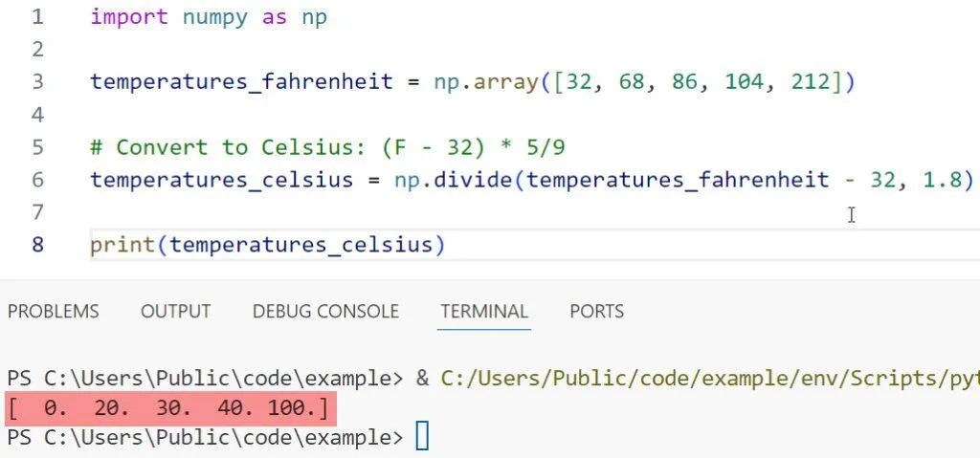Click line number 1 in the gutter
980x458 pixels.
[x=38, y=17]
